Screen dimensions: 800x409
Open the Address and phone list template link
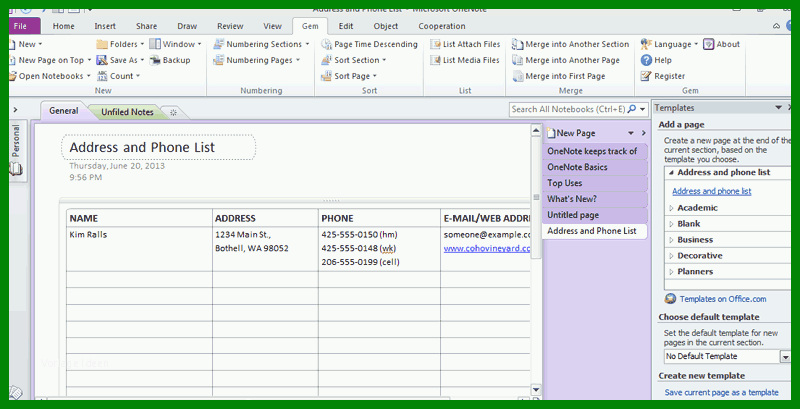712,191
